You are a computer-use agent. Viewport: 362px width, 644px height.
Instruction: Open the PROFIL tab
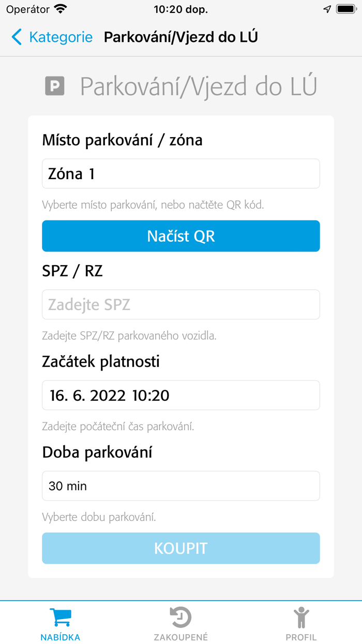tap(301, 637)
